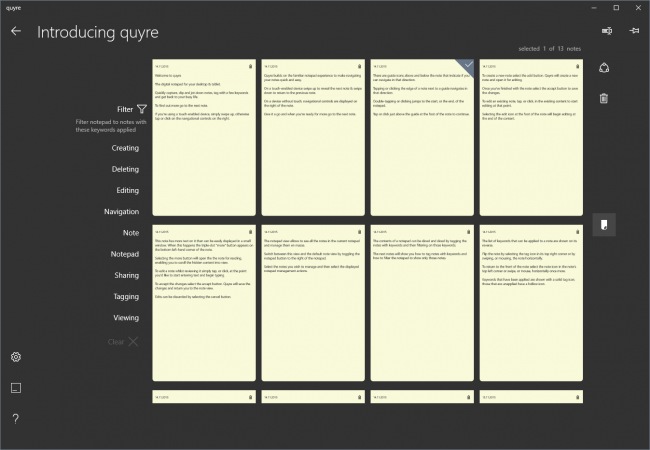Select the note starting 'The list of keywords'
Image resolution: width=650 pixels, height=450 pixels.
point(531,303)
